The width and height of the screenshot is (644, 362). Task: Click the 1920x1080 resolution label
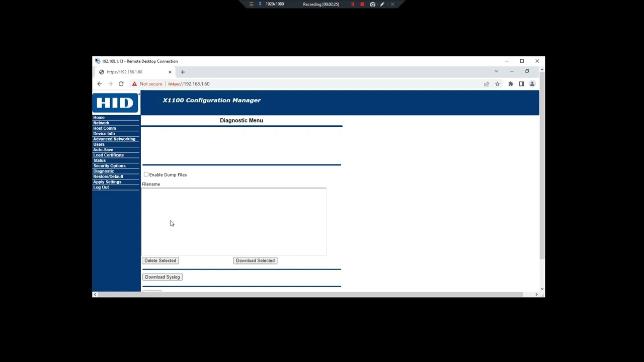(x=275, y=4)
